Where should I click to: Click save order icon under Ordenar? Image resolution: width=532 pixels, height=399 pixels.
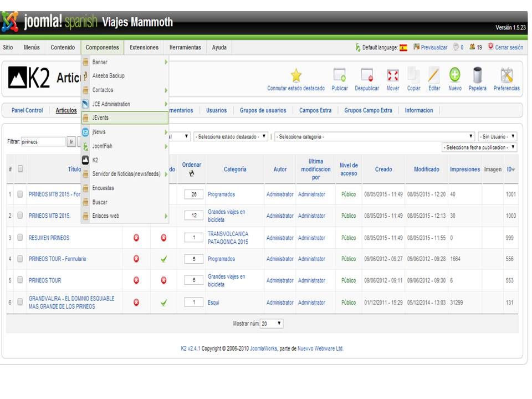tap(192, 173)
